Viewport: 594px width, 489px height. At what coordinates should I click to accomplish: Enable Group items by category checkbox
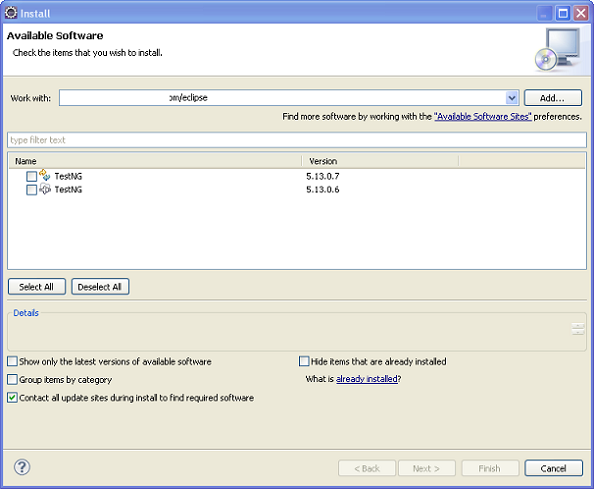13,379
